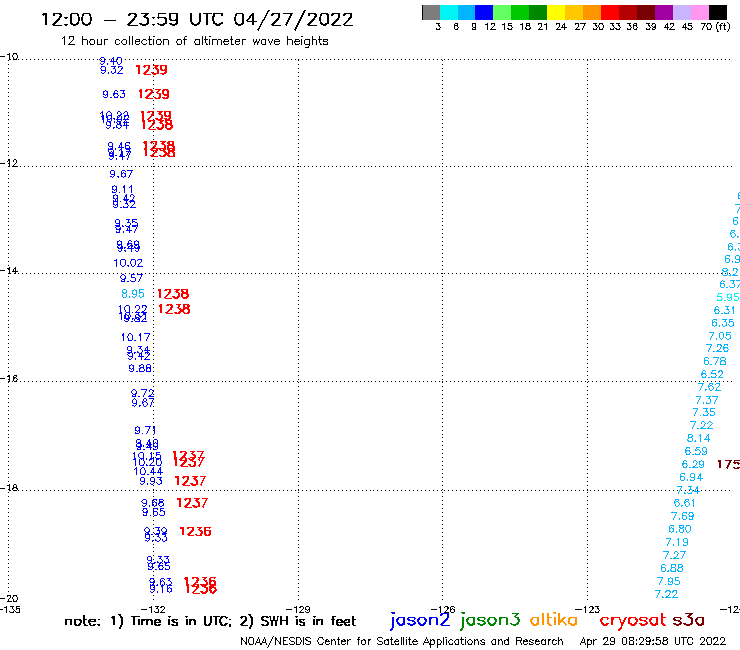
Task: Click the cyan value '5.95' on the right track
Action: (x=728, y=297)
